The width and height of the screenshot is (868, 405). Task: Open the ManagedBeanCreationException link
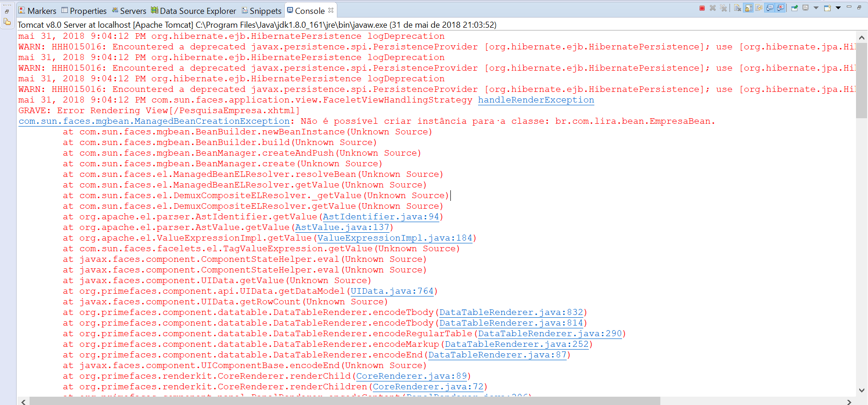click(154, 121)
